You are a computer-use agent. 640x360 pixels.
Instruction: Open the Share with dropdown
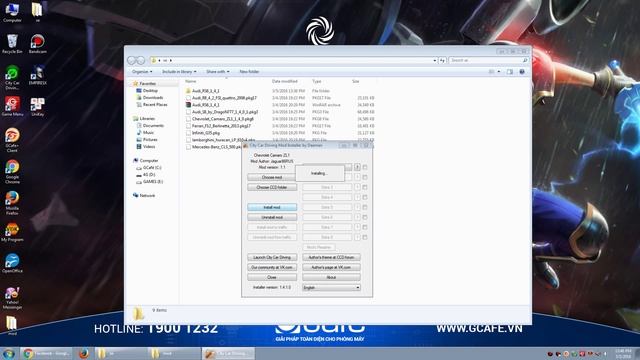click(218, 72)
